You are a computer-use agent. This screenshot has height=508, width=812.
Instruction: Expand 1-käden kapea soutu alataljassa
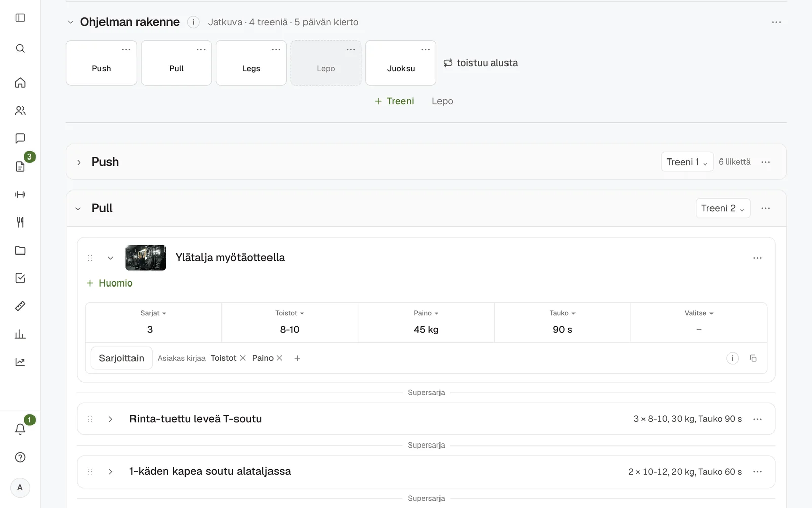click(110, 472)
